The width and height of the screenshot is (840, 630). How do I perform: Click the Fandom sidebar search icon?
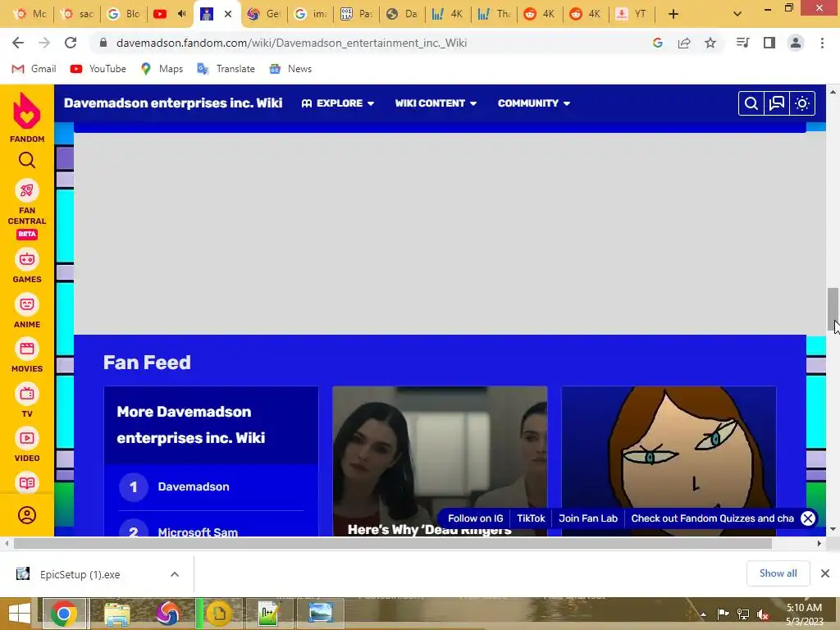27,160
